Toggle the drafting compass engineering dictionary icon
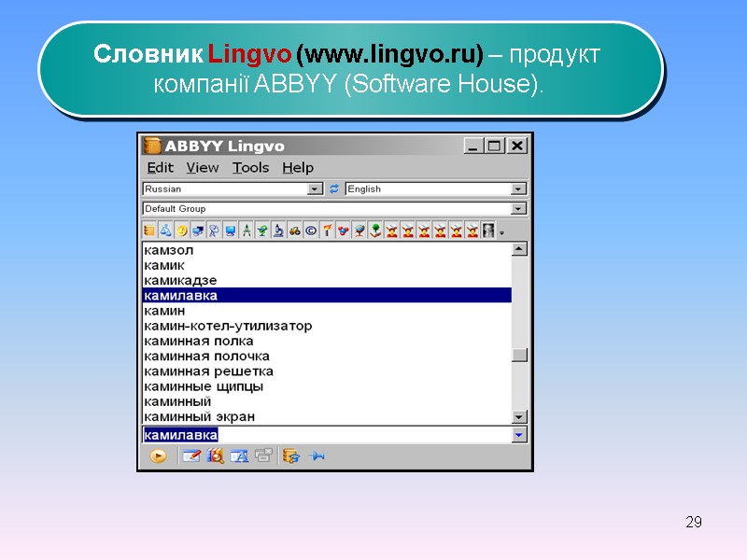This screenshot has height=560, width=747. point(247,231)
